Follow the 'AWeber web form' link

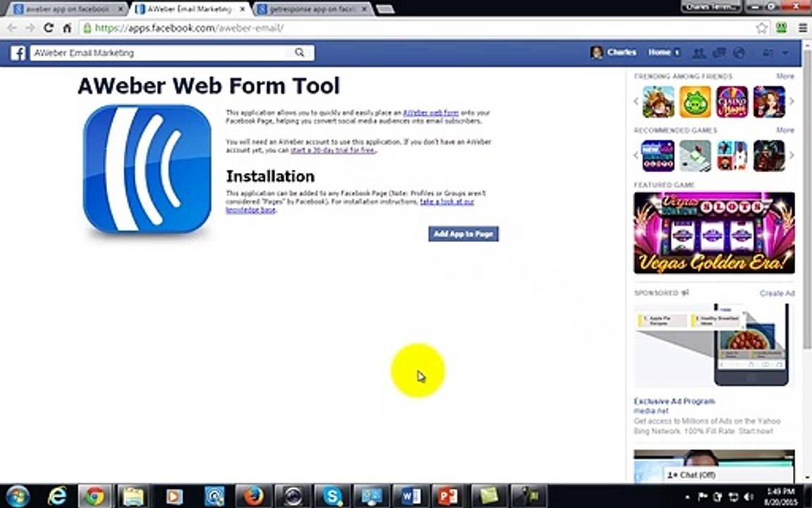point(431,112)
